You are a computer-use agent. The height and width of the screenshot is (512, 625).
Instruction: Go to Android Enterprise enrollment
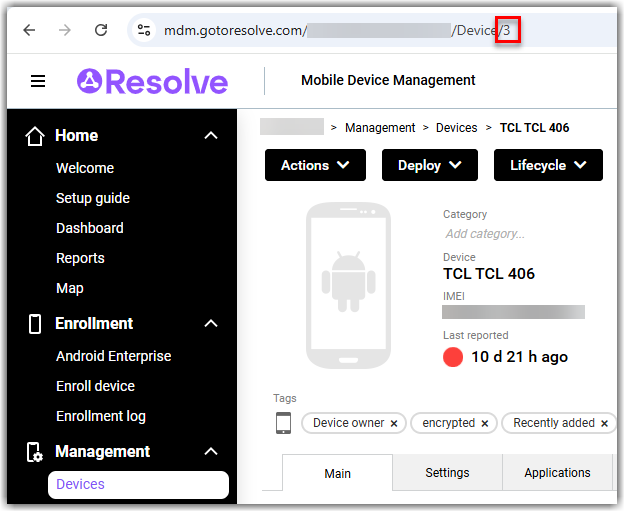113,356
